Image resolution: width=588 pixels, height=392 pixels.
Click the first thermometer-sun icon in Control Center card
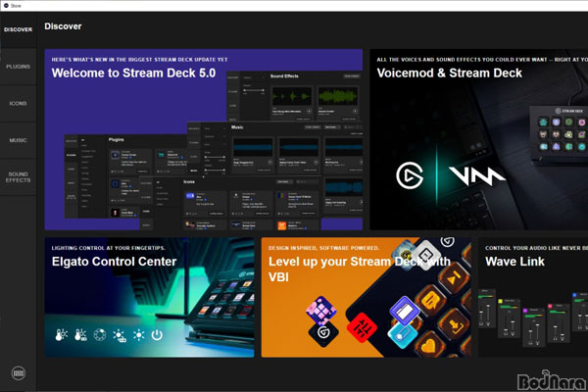pos(61,334)
